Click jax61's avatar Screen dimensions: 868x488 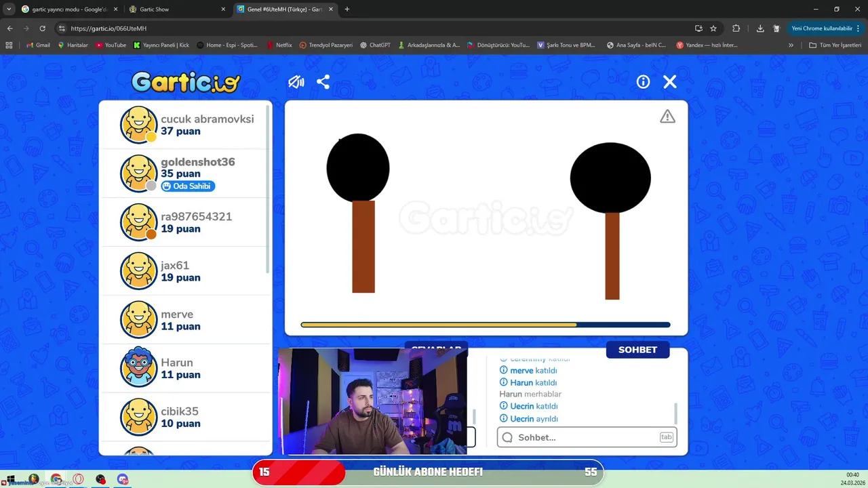(x=139, y=271)
